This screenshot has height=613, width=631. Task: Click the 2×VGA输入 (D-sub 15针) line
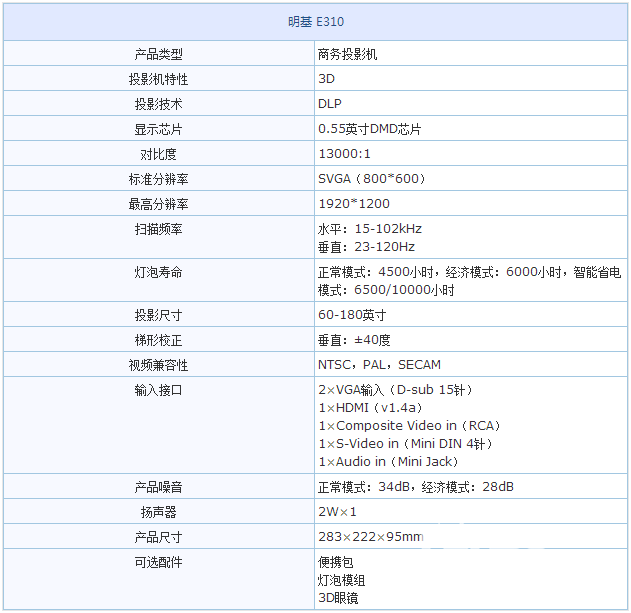[396, 390]
